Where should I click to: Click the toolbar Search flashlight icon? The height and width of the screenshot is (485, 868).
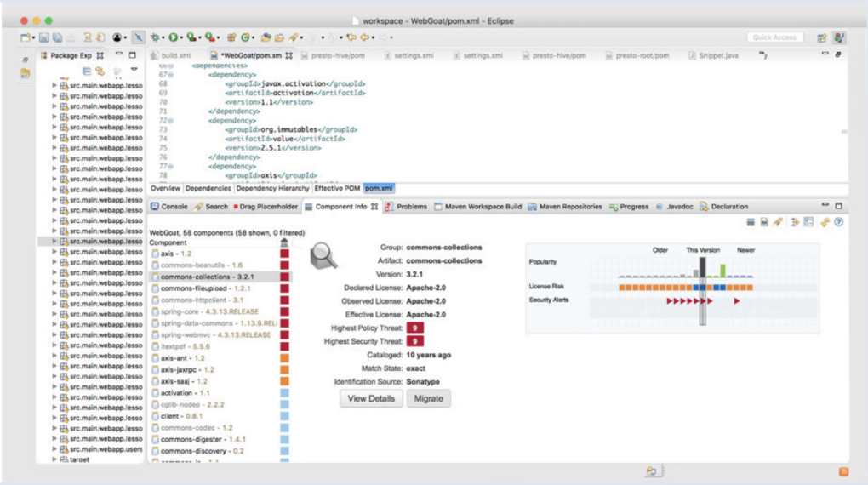[x=294, y=37]
